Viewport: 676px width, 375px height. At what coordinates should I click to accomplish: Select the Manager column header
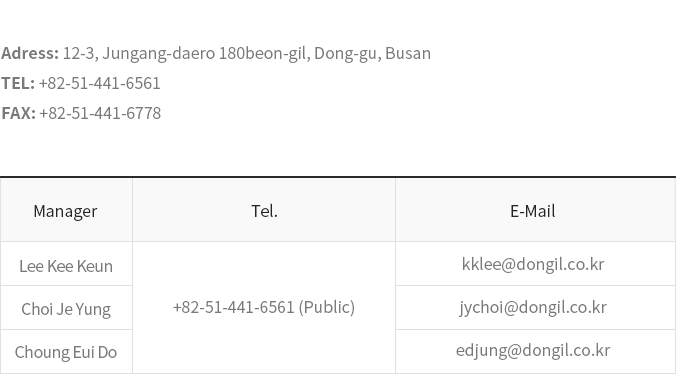click(x=66, y=211)
